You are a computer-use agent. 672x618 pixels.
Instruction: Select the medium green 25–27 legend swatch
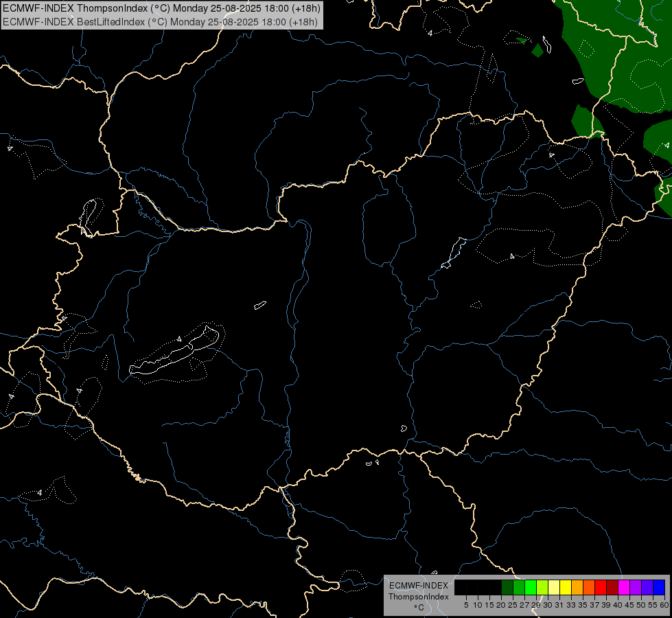click(x=519, y=587)
